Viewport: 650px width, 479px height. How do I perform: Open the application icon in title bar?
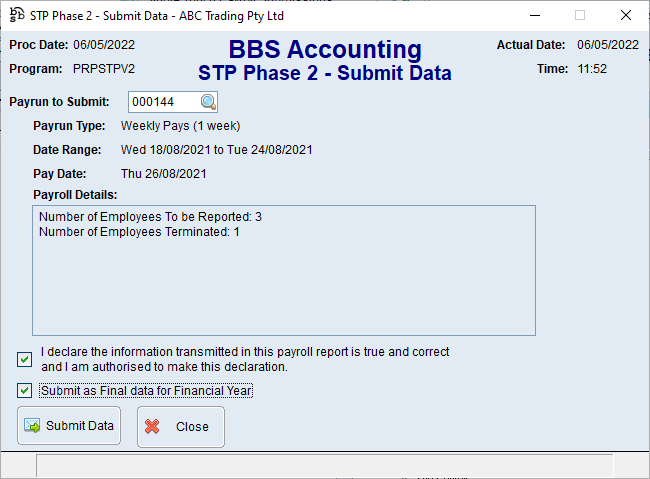coord(17,15)
